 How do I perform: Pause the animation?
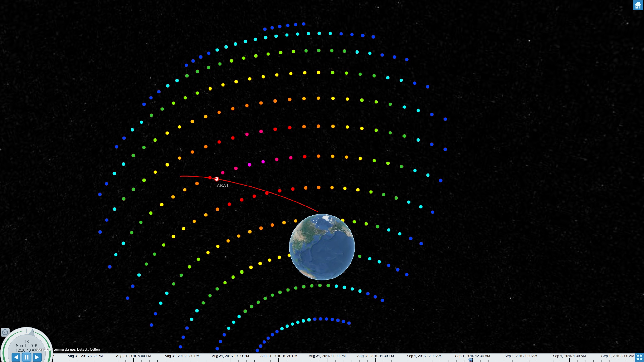[x=26, y=357]
